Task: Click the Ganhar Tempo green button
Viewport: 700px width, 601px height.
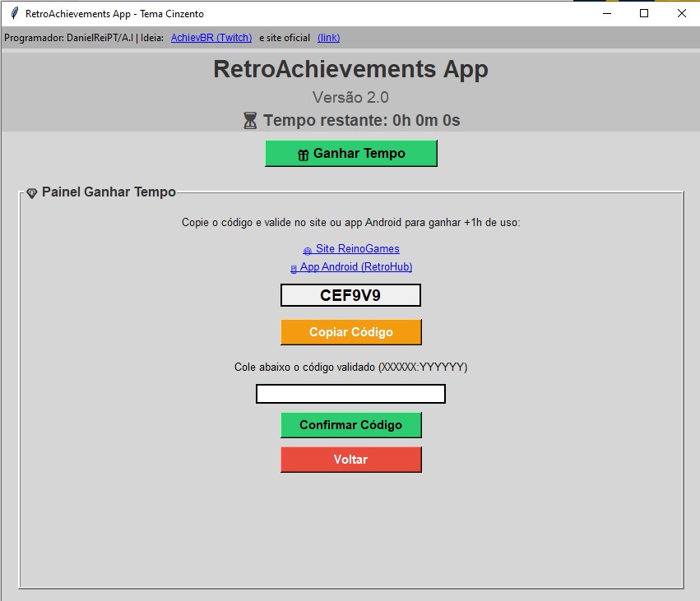Action: (351, 153)
